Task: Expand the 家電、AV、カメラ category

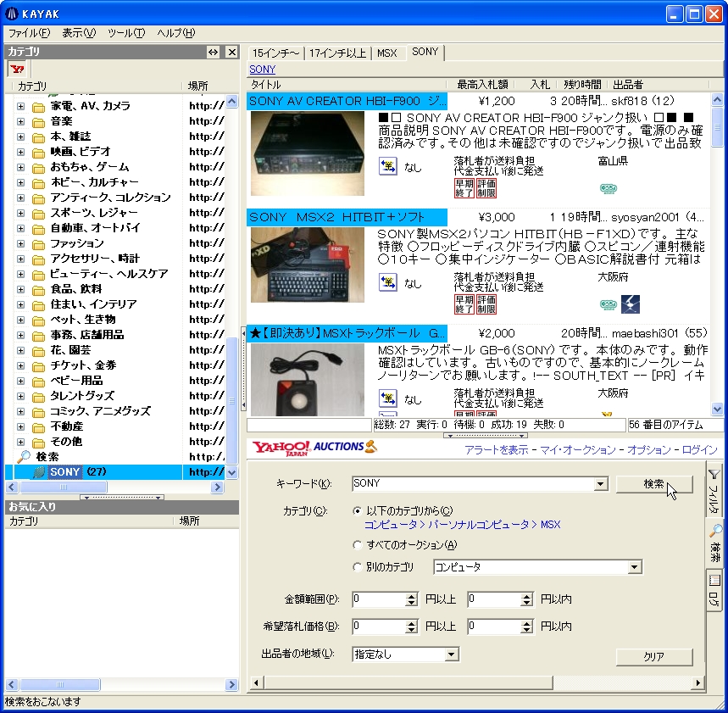Action: (x=20, y=106)
